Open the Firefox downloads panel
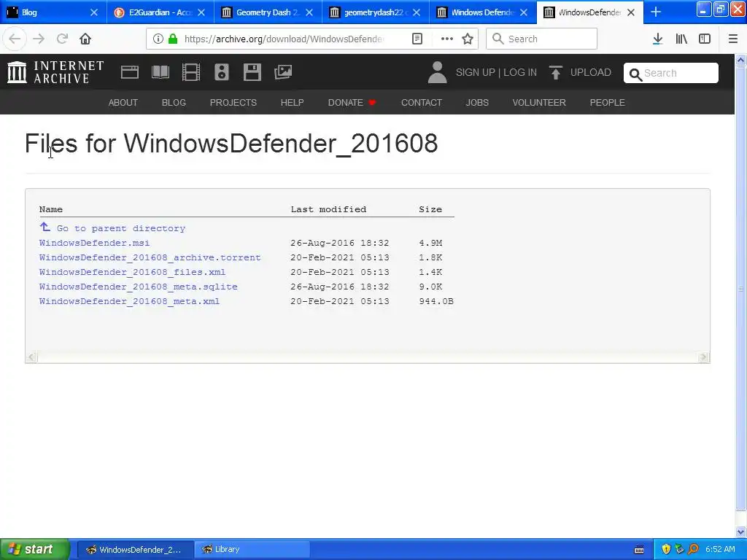747x560 pixels. click(x=657, y=39)
